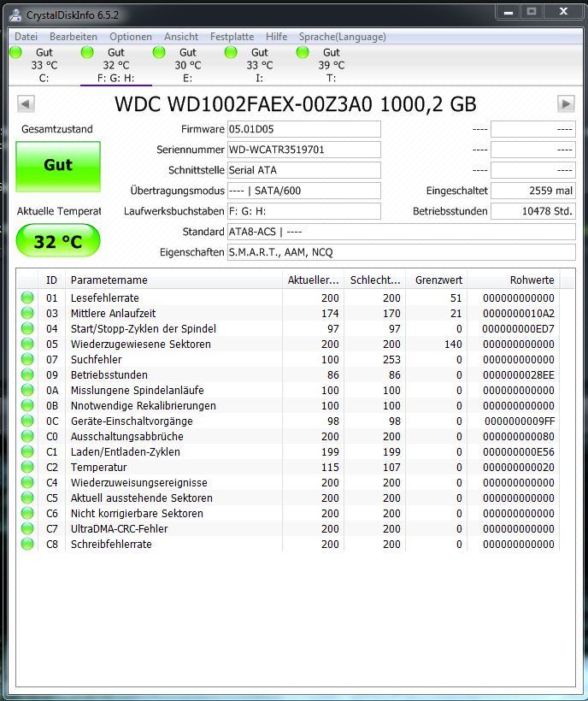Click status icon of Wiederzugewiesene Sektoren
Viewport: 588px width, 701px height.
click(27, 344)
